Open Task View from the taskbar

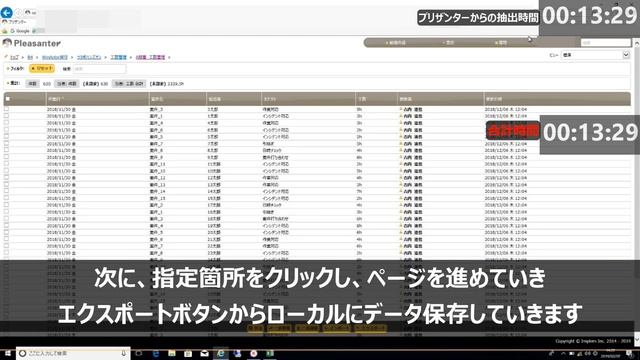coord(139,353)
